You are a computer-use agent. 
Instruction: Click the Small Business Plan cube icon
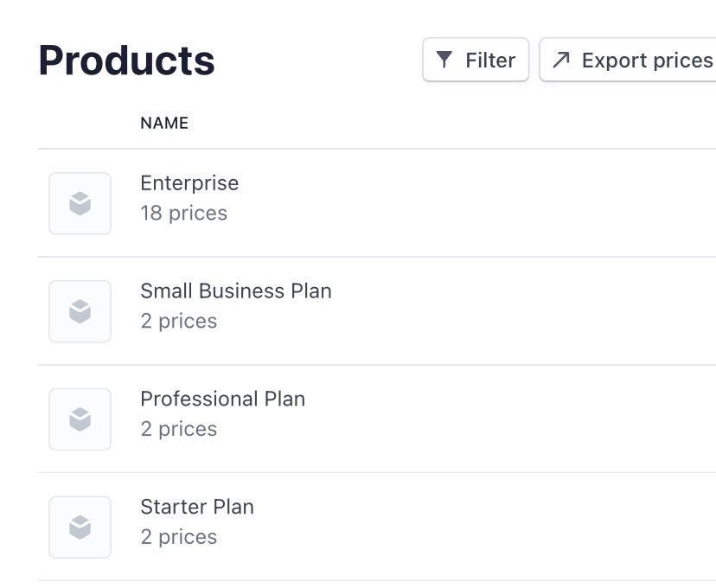point(80,311)
